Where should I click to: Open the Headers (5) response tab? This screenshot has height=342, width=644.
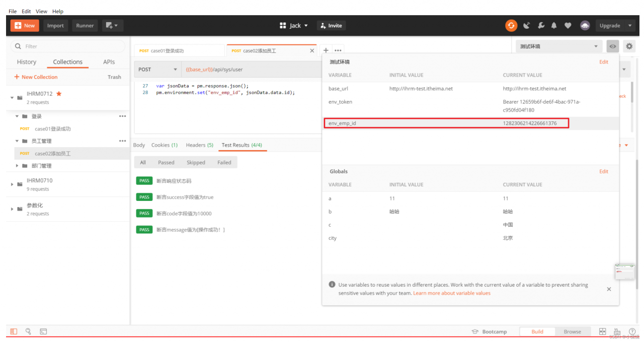tap(199, 145)
